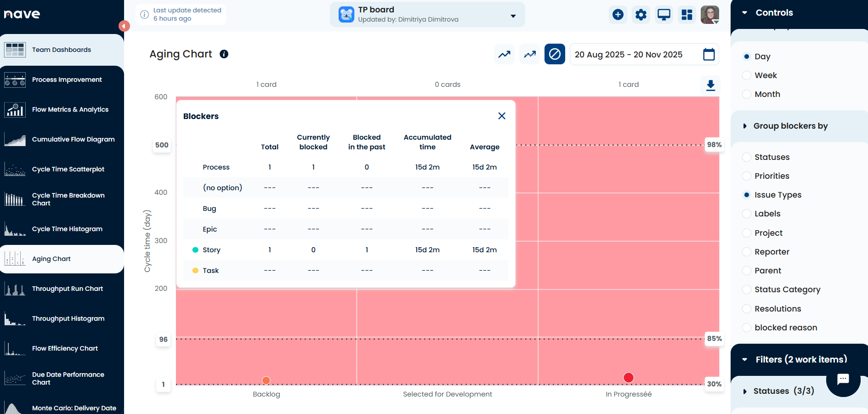Open the dashboard grid icon
This screenshot has height=414, width=868.
pos(687,15)
